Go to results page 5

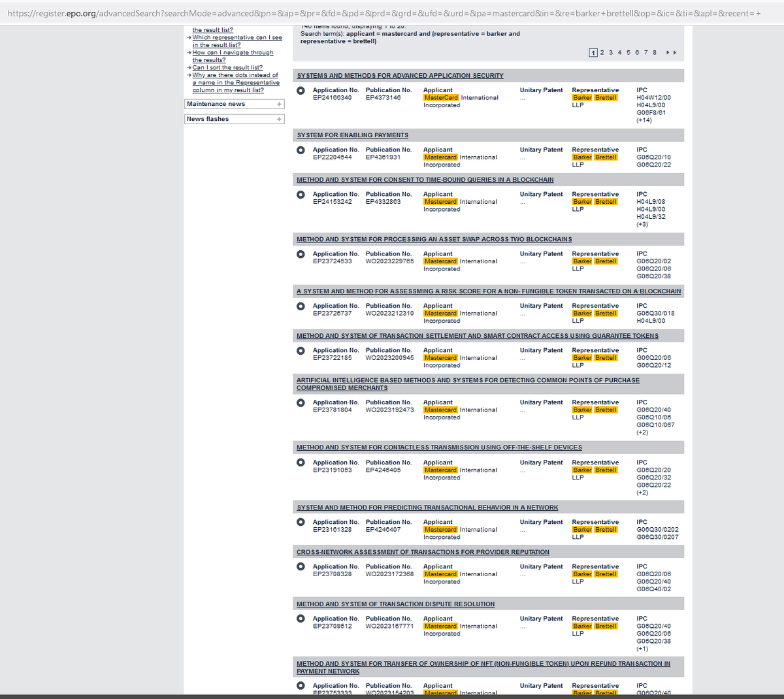tap(629, 52)
